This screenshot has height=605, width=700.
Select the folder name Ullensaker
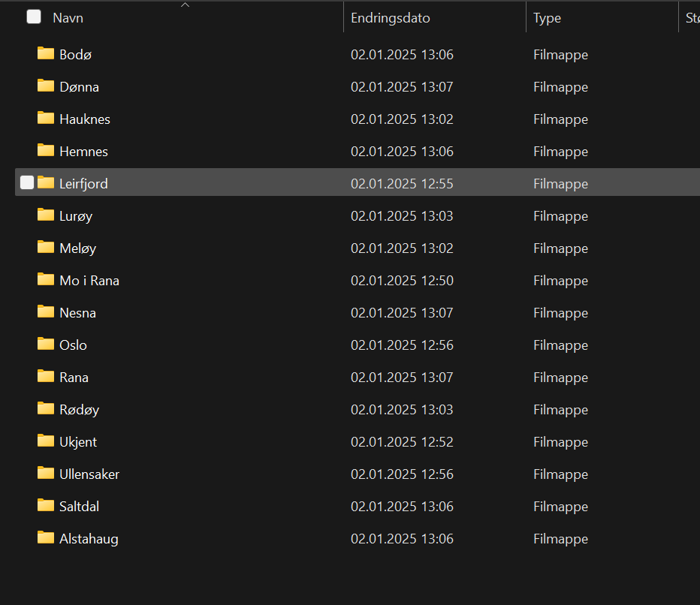click(x=89, y=474)
